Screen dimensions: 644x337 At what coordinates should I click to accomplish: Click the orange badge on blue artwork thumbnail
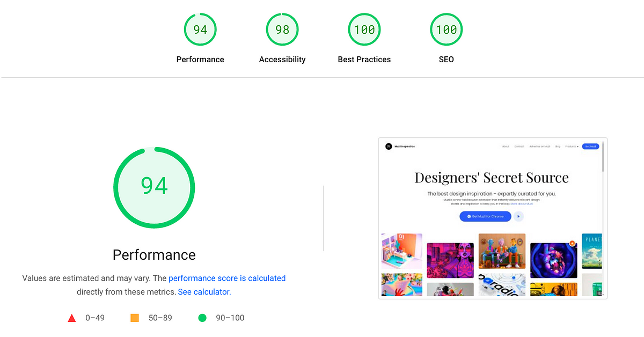tap(572, 243)
